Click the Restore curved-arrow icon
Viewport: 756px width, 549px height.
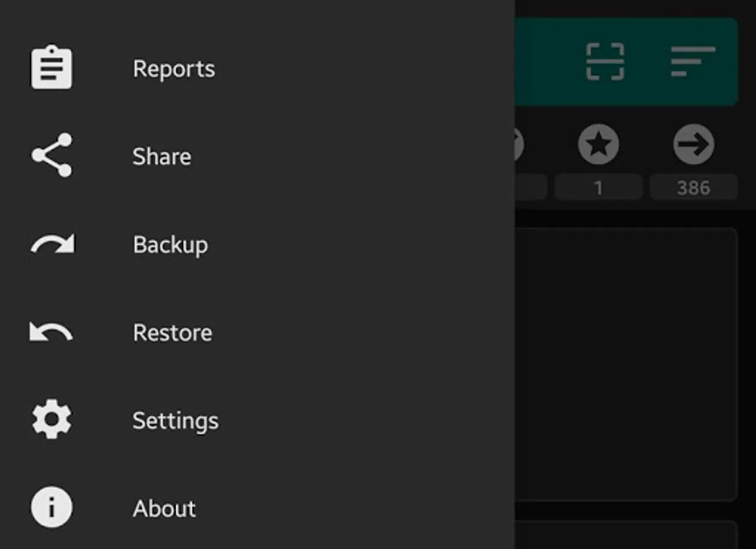tap(51, 332)
